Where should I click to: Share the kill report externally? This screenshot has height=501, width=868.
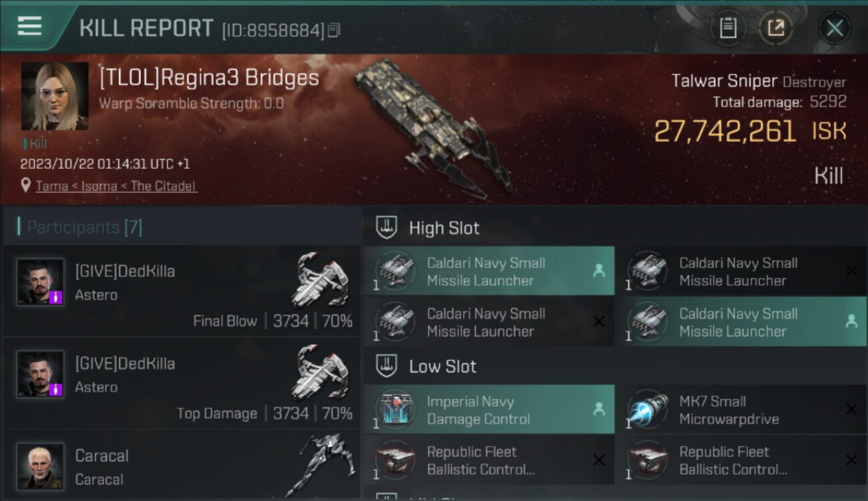click(x=775, y=28)
